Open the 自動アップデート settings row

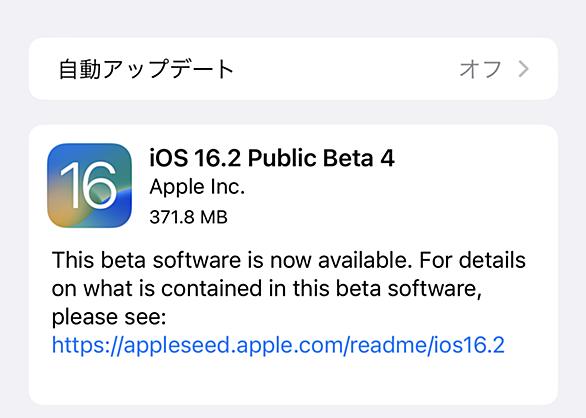pos(293,69)
